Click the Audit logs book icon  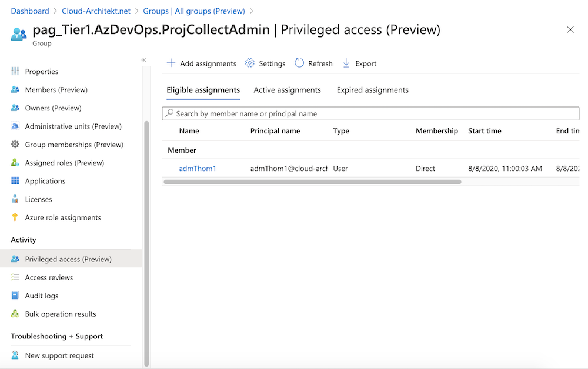[x=15, y=296]
